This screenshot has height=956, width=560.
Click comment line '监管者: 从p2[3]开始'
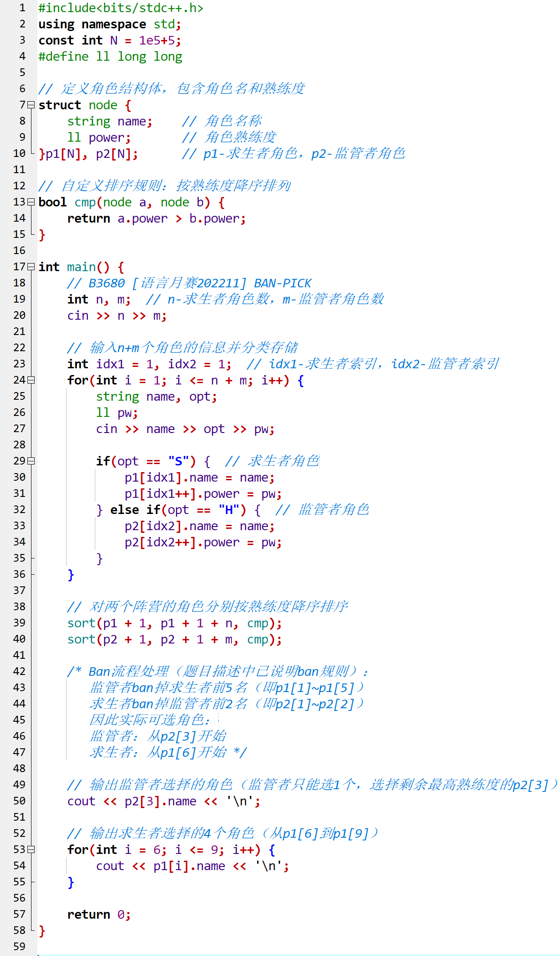(x=157, y=737)
